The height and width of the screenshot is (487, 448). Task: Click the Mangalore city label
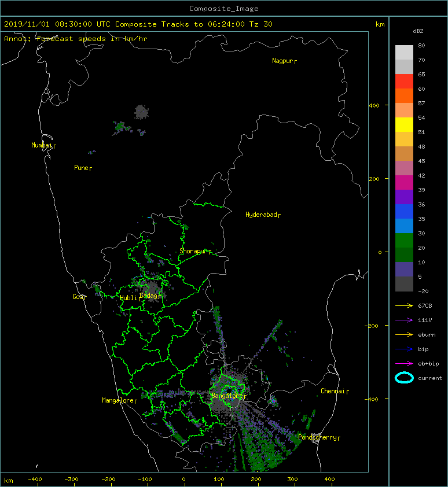(x=118, y=400)
